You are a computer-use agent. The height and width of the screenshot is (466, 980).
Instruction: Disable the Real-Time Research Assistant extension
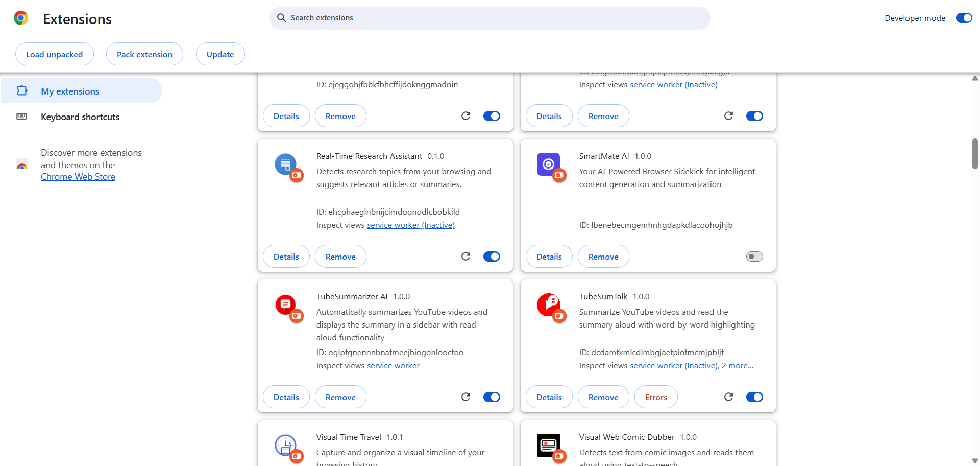(492, 257)
